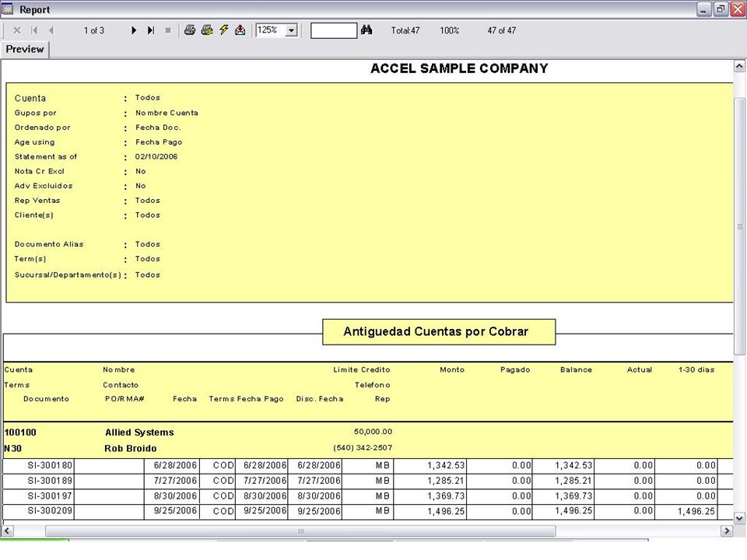The image size is (747, 560).
Task: Go to the first page
Action: (34, 30)
